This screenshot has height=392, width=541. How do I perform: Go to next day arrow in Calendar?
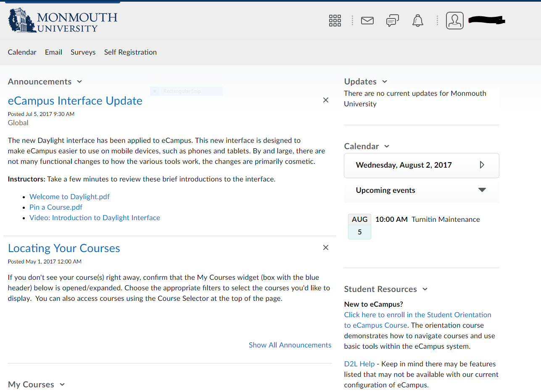(482, 165)
